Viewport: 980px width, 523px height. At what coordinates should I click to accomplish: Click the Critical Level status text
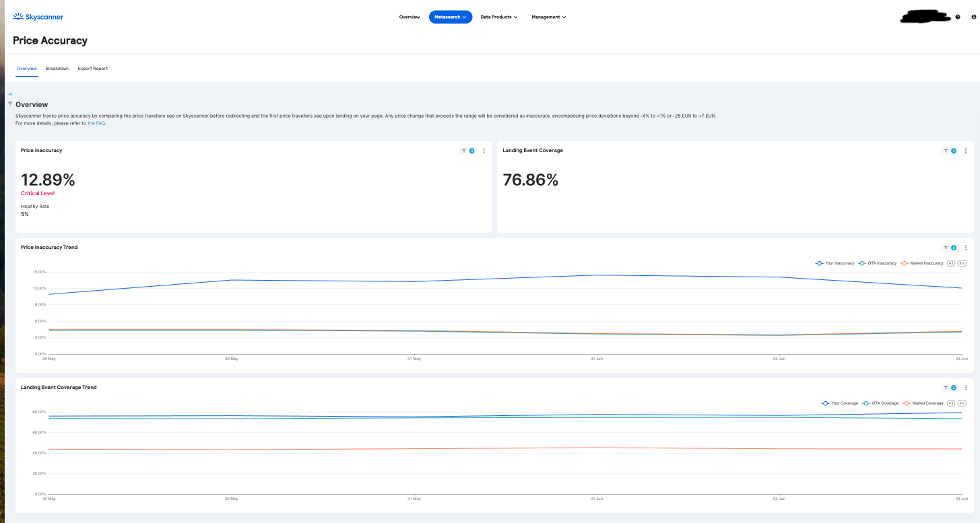[38, 194]
